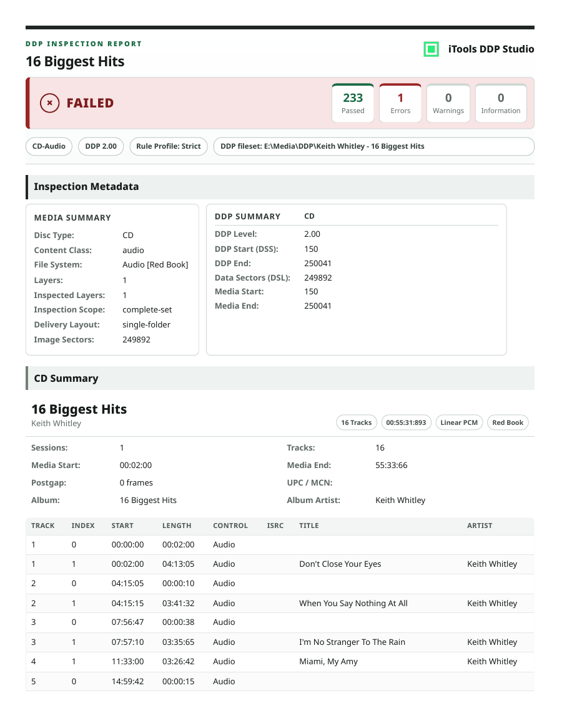This screenshot has height=728, width=562.
Task: Click the start time 11:33:00
Action: point(127,662)
